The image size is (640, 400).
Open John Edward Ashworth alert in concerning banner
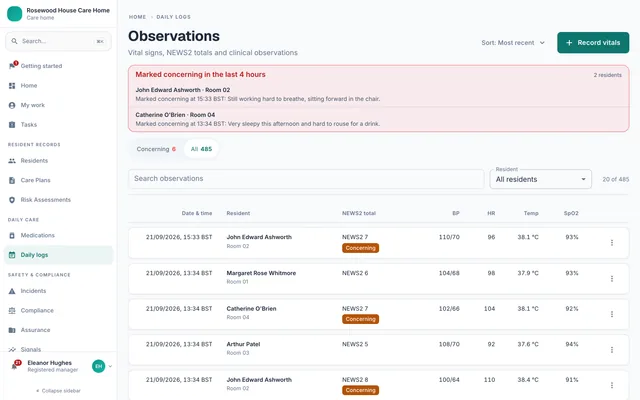(378, 94)
